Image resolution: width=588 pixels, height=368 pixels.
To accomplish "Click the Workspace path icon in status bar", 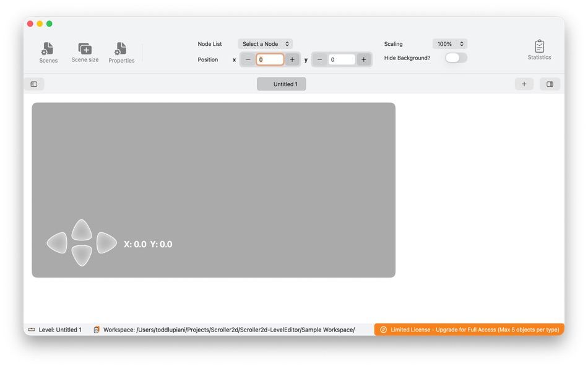I will coord(97,329).
